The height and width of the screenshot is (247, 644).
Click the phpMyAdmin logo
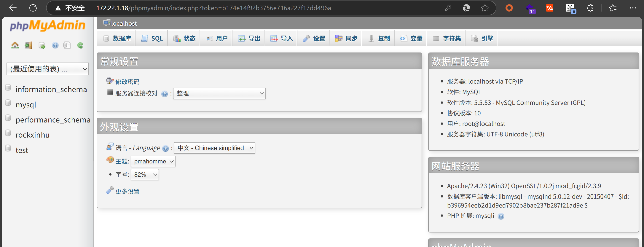pos(48,25)
